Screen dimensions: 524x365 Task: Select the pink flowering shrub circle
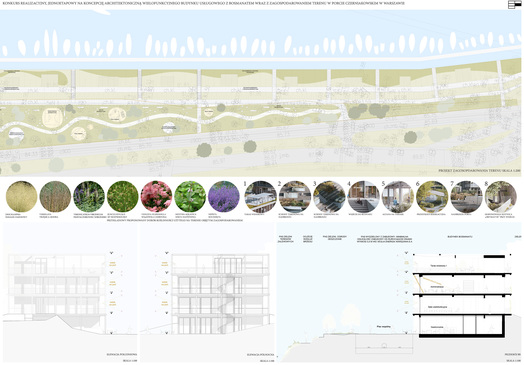pos(156,197)
